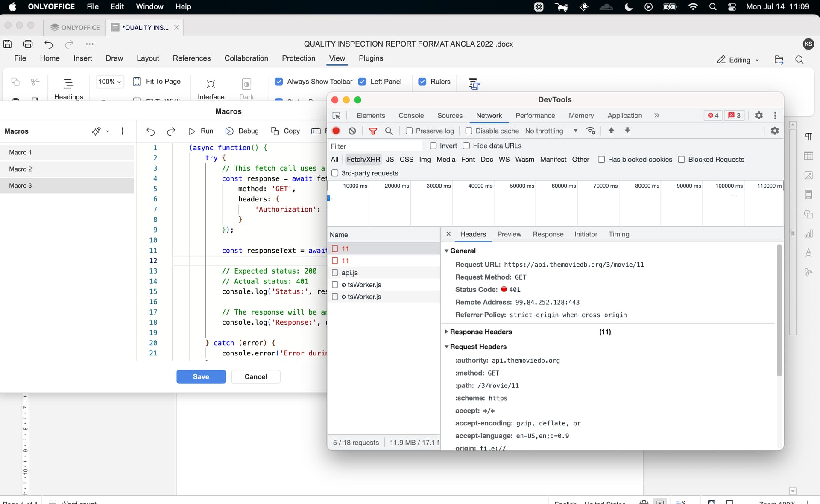This screenshot has height=504, width=820.
Task: Open the 100% zoom dropdown
Action: (110, 82)
